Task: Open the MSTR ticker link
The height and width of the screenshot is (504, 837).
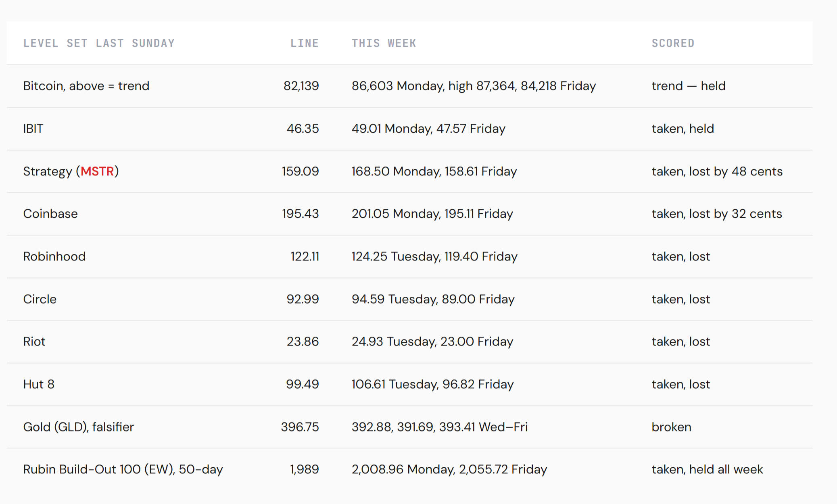Action: (x=97, y=171)
